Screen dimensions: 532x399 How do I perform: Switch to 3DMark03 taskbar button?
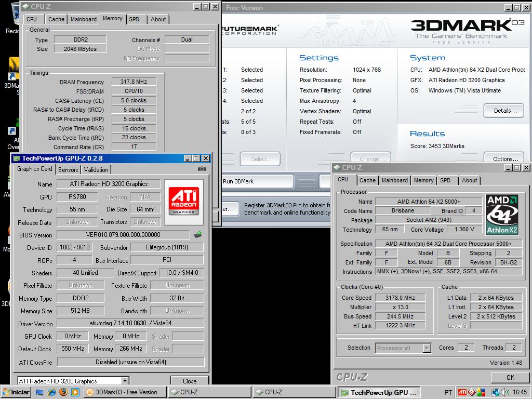click(125, 392)
